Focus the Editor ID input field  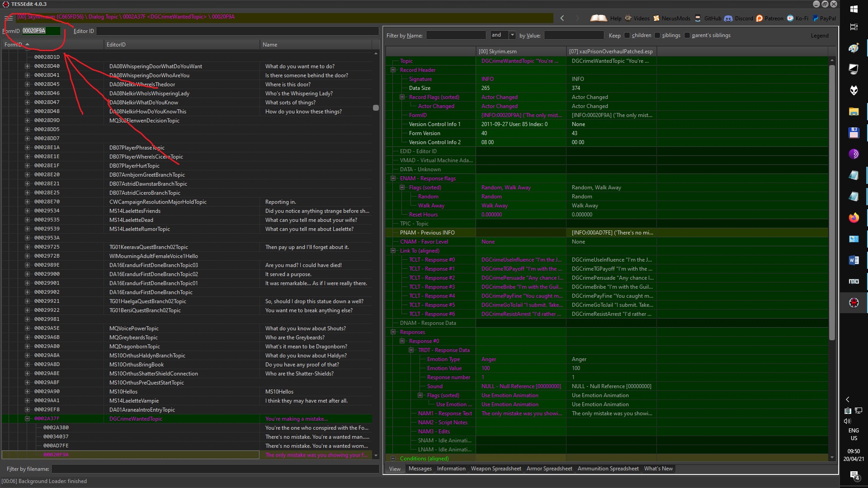point(237,31)
